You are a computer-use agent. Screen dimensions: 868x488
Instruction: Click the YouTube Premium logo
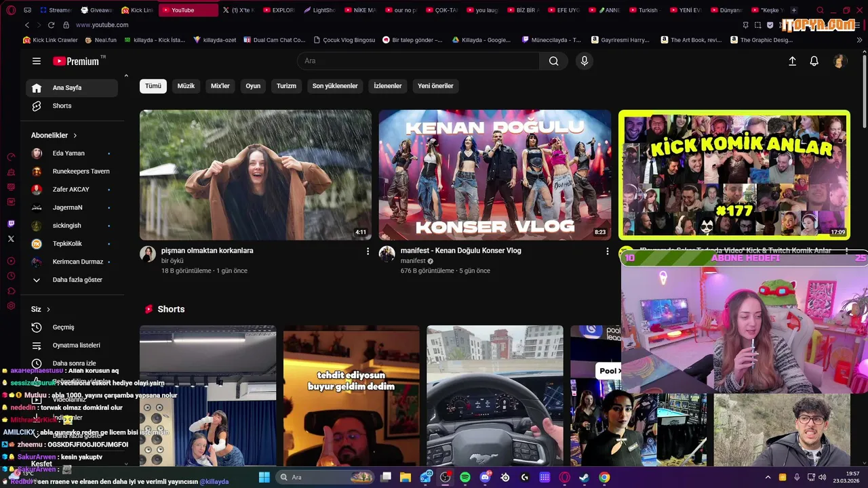(x=75, y=61)
